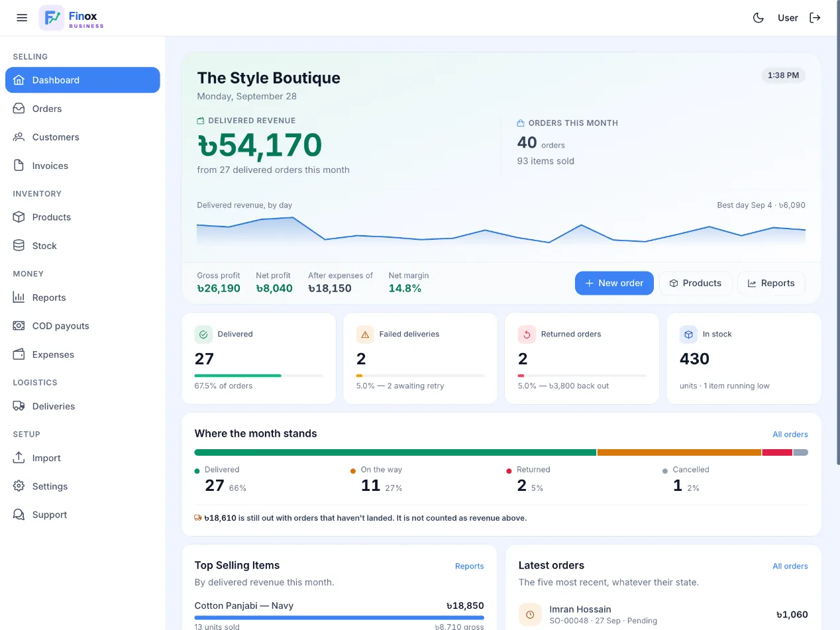Click the pending clock icon beside Imran Hossain
This screenshot has height=630, width=840.
pos(530,615)
